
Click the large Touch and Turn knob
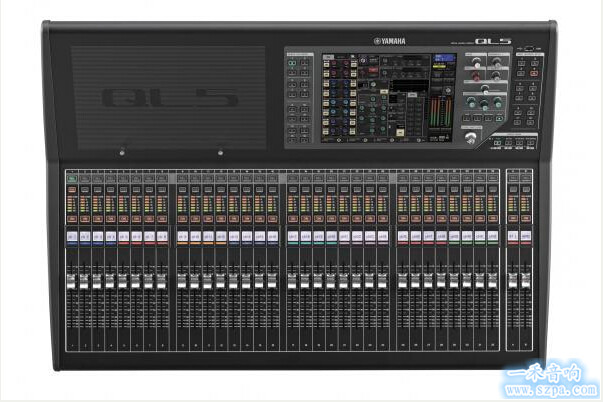470,137
